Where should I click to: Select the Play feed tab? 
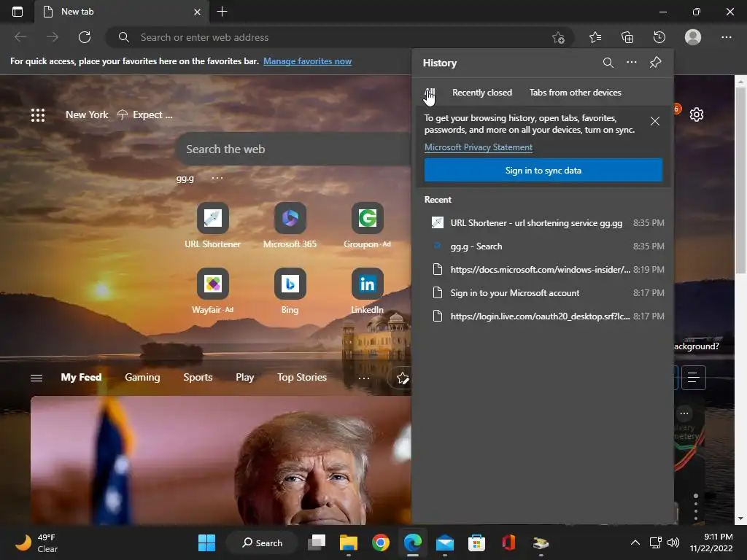click(245, 377)
